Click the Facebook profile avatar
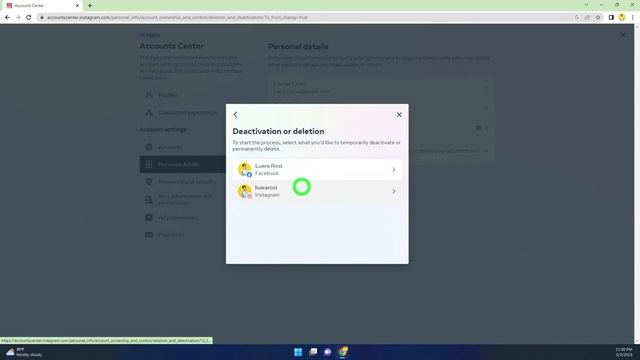640x360 pixels. (244, 169)
